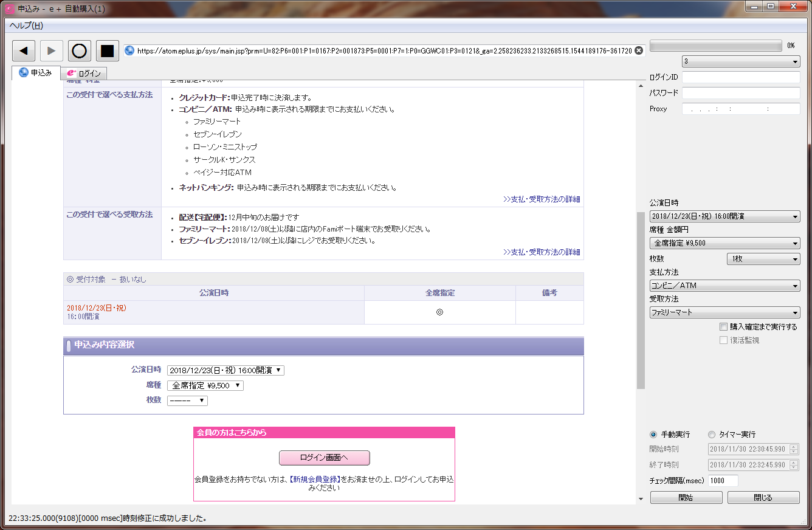The height and width of the screenshot is (530, 812).
Task: Switch to the 申込み tab
Action: pyautogui.click(x=36, y=72)
